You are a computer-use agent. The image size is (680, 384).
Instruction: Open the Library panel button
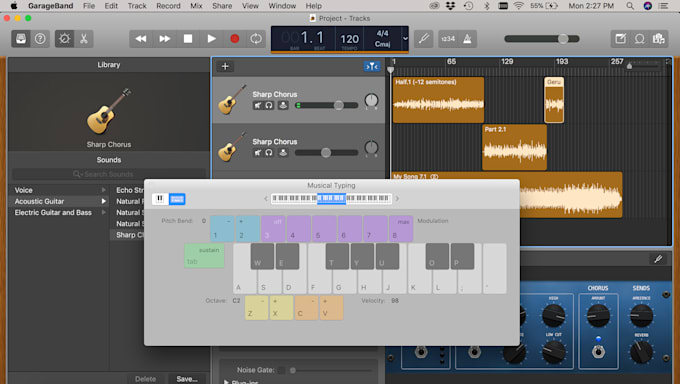21,39
